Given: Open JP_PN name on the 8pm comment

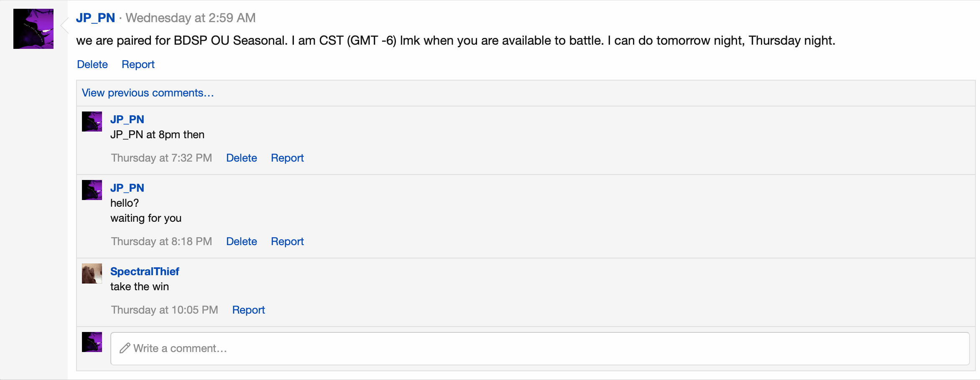Looking at the screenshot, I should point(127,119).
